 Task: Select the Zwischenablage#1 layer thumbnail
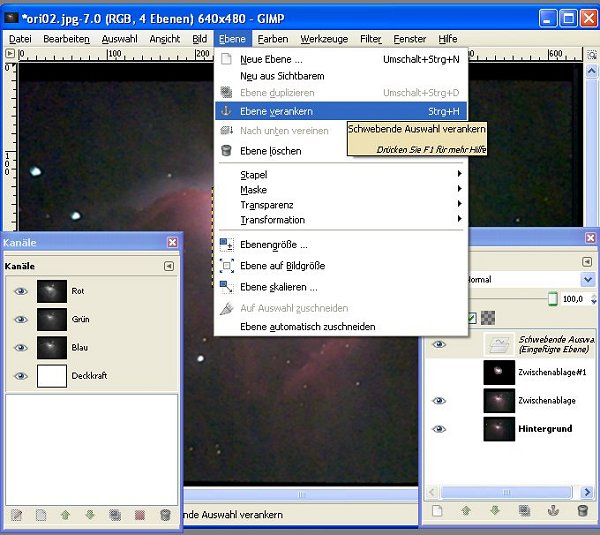click(x=497, y=372)
